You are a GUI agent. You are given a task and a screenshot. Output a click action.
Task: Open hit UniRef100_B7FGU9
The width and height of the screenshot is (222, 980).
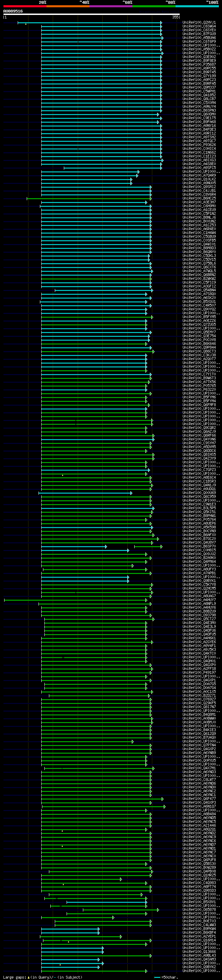click(199, 34)
